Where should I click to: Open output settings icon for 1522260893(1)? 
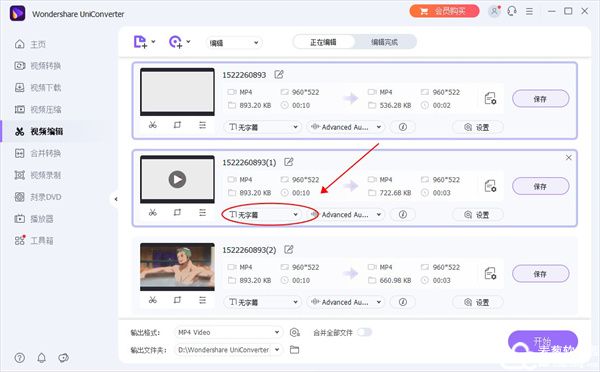coord(490,186)
